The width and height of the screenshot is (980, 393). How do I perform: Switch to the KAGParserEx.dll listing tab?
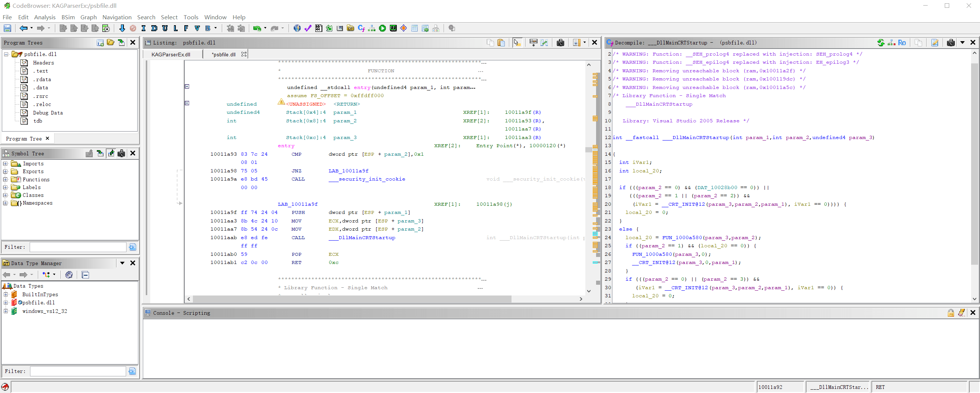point(171,55)
